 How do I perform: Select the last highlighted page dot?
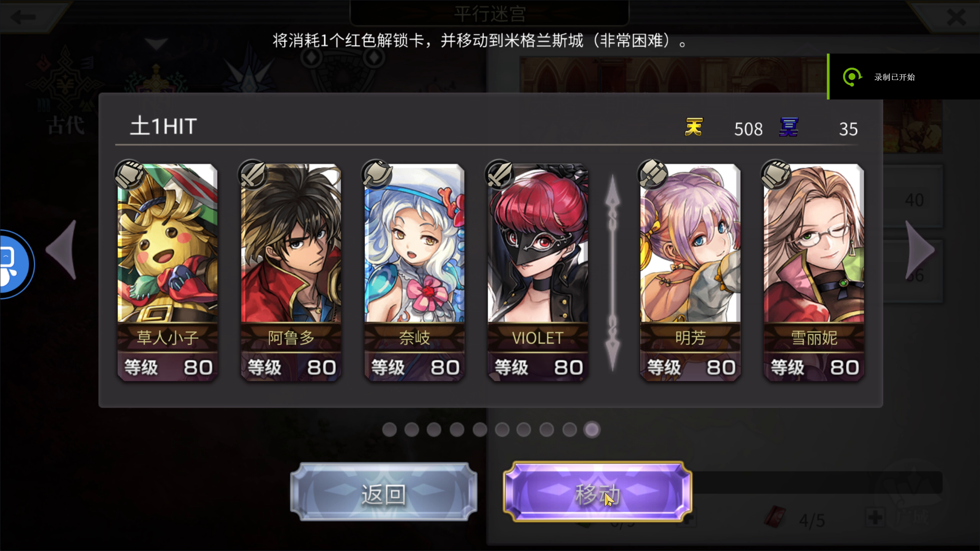pyautogui.click(x=592, y=430)
